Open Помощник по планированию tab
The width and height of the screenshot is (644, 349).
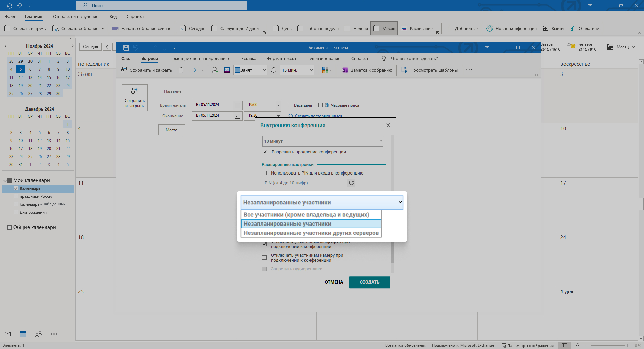coord(199,59)
